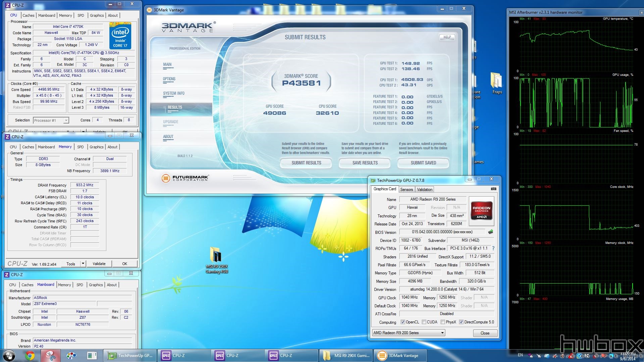Click Validate in the CPU-Z memory window
The height and width of the screenshot is (362, 644).
[x=99, y=264]
